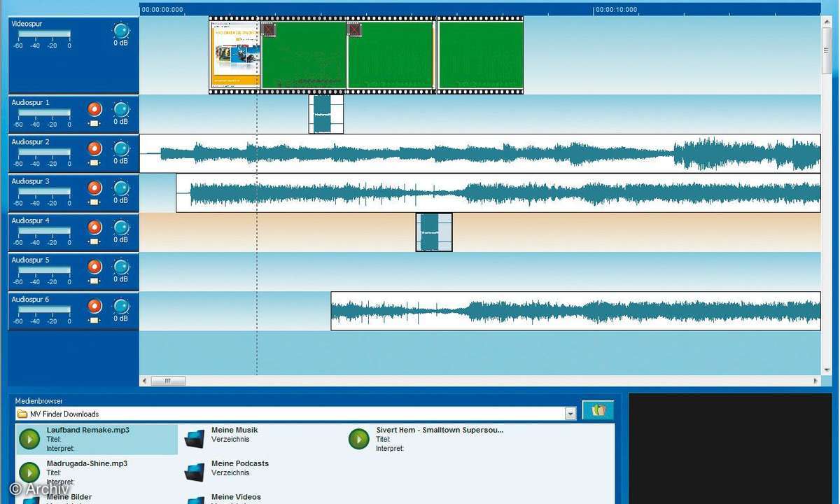The image size is (840, 504).
Task: Click the Audiospur 1 level meter
Action: pyautogui.click(x=44, y=112)
